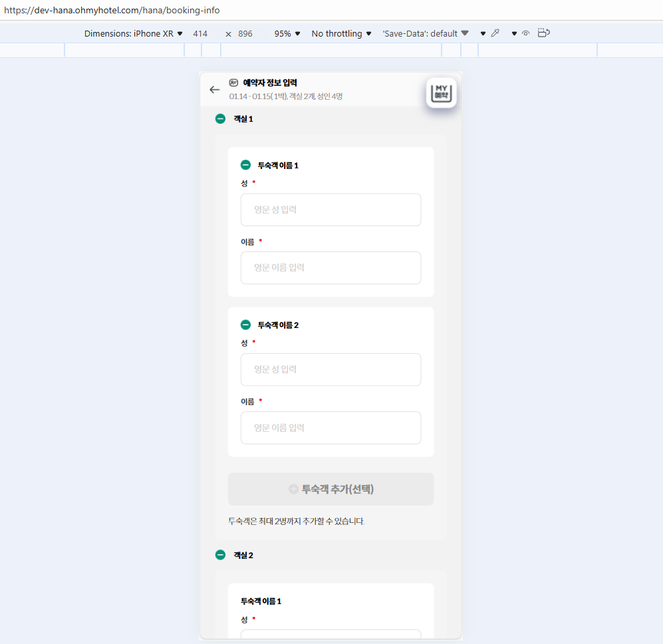Click the 예약자 정보 입력 title icon
This screenshot has height=644, width=663.
(x=233, y=82)
